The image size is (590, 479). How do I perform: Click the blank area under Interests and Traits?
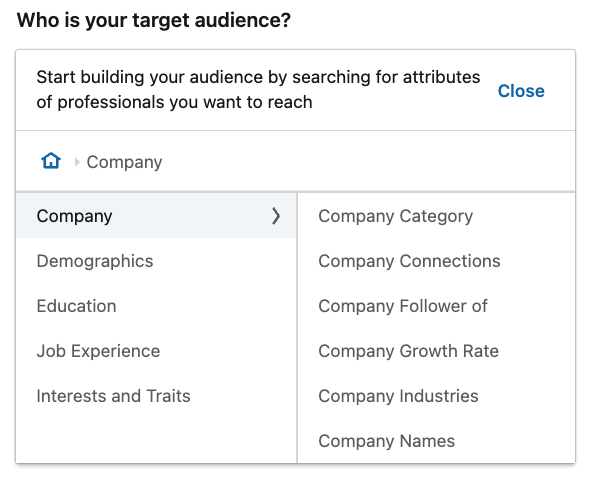[156, 440]
